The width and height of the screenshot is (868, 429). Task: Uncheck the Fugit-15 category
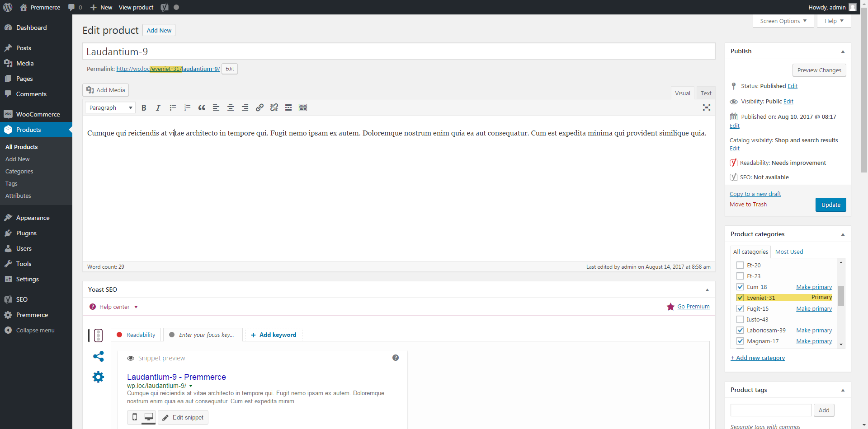(740, 308)
